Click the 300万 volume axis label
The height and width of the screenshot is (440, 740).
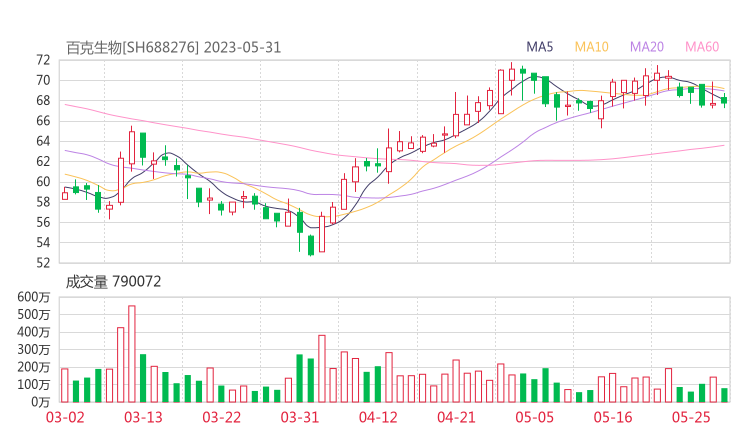click(x=34, y=350)
